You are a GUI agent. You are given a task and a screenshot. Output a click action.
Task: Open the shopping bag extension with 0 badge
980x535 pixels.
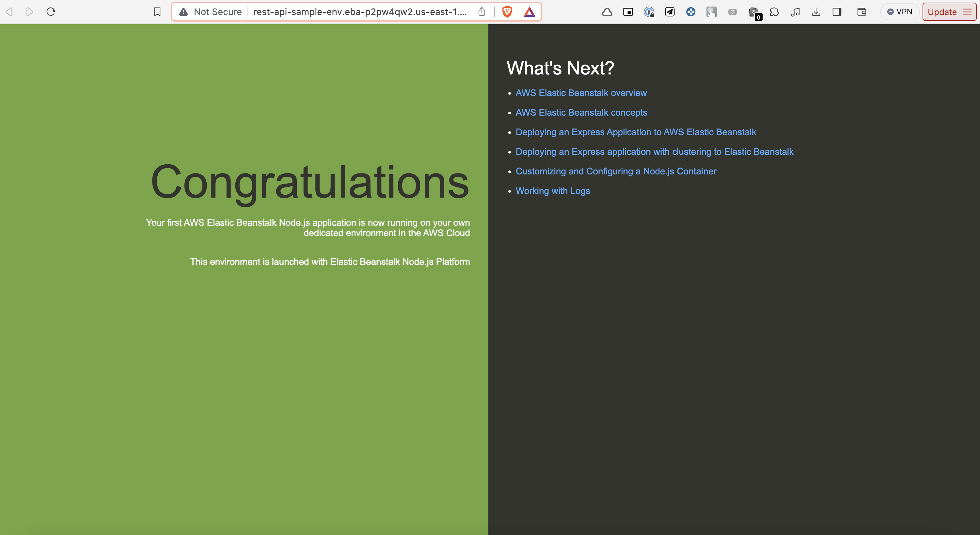[x=753, y=12]
